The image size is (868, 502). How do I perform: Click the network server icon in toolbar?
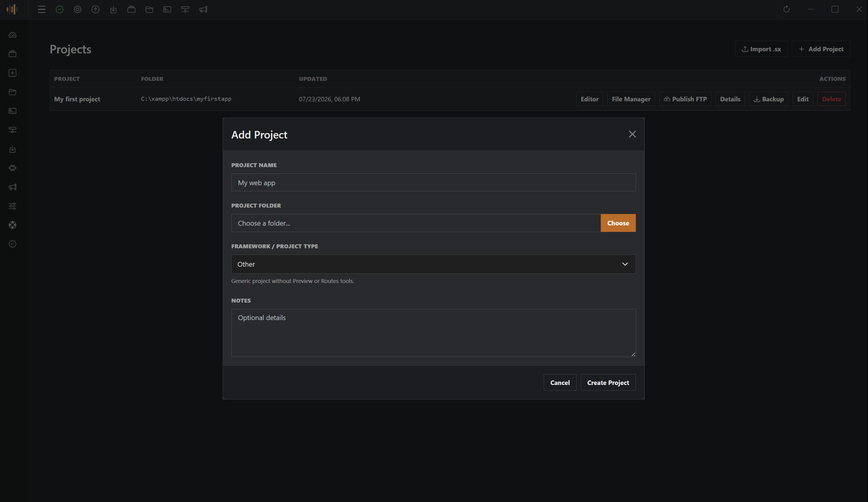(185, 9)
